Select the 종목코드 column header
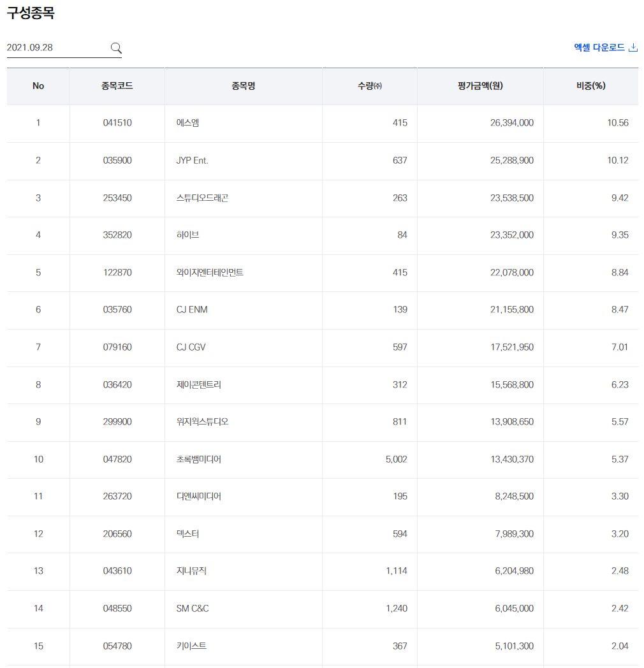Viewport: 644px width, 668px height. point(117,86)
